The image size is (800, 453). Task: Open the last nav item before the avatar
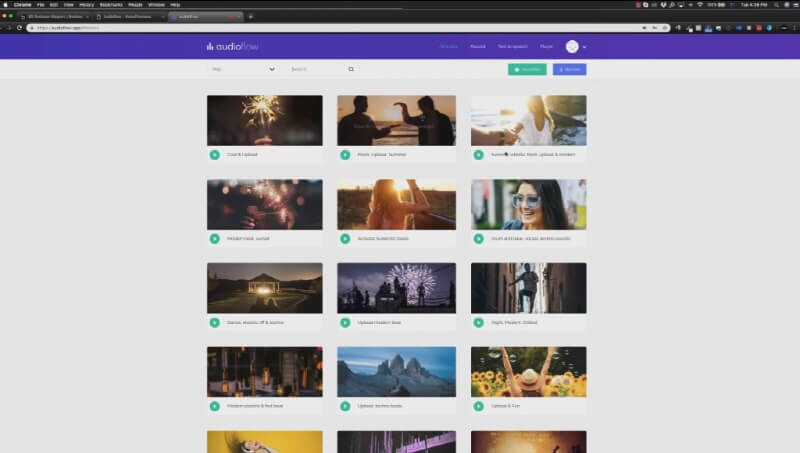(546, 46)
